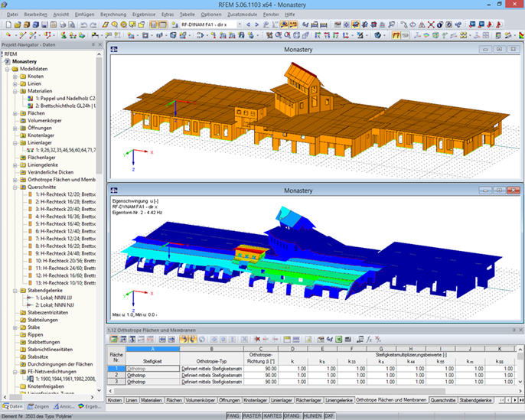Click the print preview magnifier icon
525x420 pixels.
pyautogui.click(x=72, y=24)
